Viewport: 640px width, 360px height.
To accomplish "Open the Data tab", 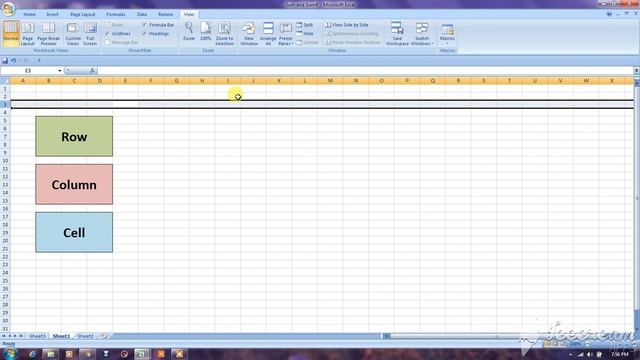I will [x=142, y=14].
